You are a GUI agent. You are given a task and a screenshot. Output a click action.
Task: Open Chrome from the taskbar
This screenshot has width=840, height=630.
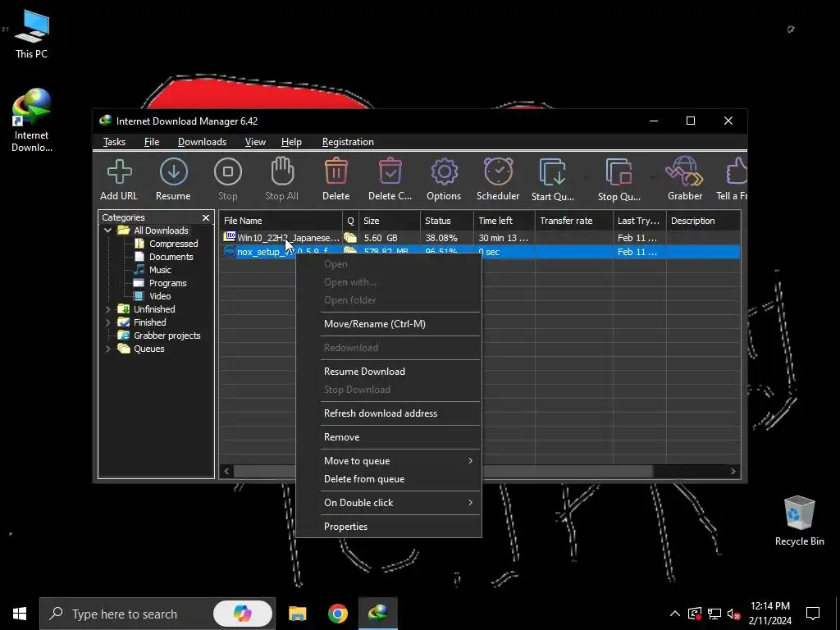click(337, 614)
